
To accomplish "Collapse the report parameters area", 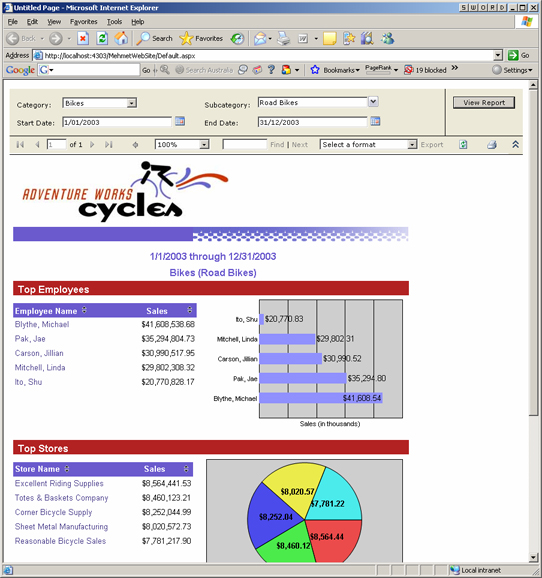I will point(515,144).
